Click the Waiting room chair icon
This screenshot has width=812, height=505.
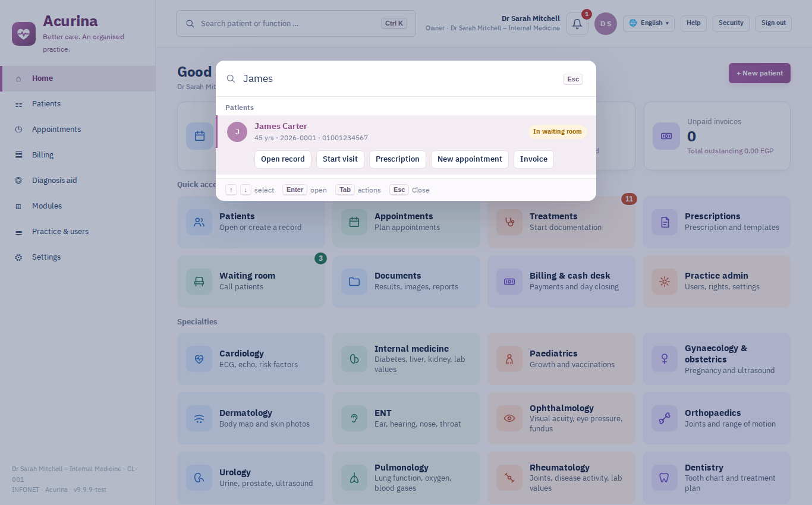pos(199,282)
